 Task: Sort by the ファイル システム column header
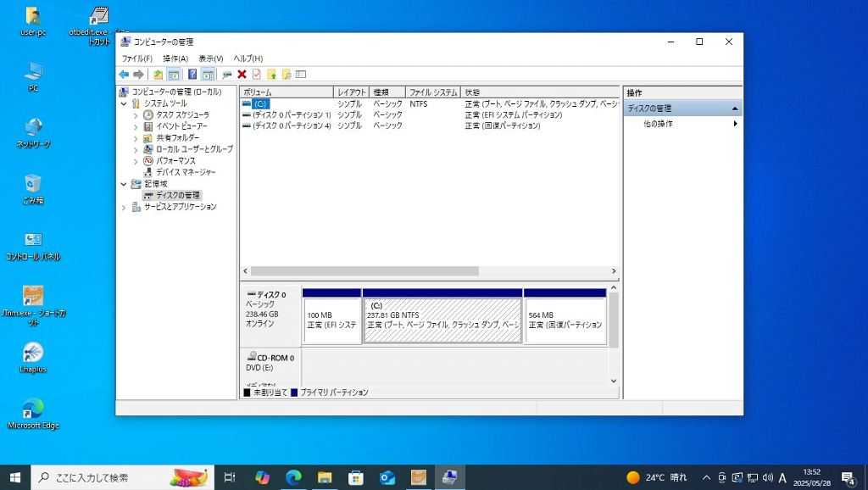(x=432, y=92)
